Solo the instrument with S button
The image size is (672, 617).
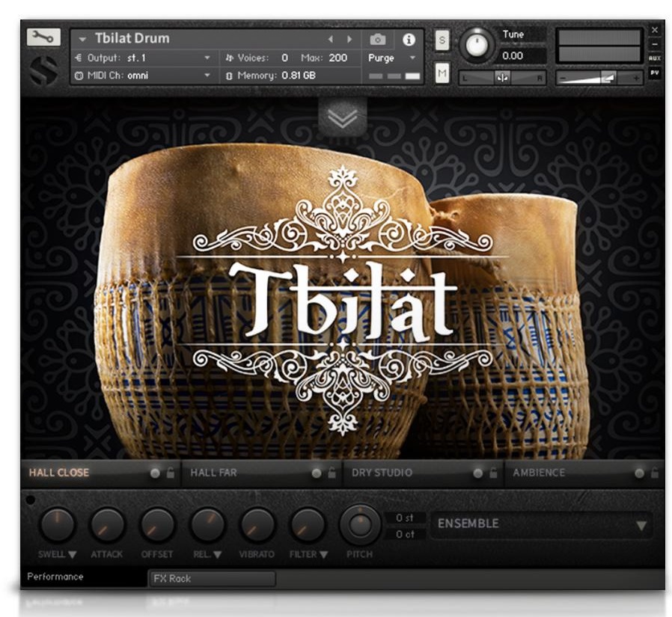click(442, 40)
